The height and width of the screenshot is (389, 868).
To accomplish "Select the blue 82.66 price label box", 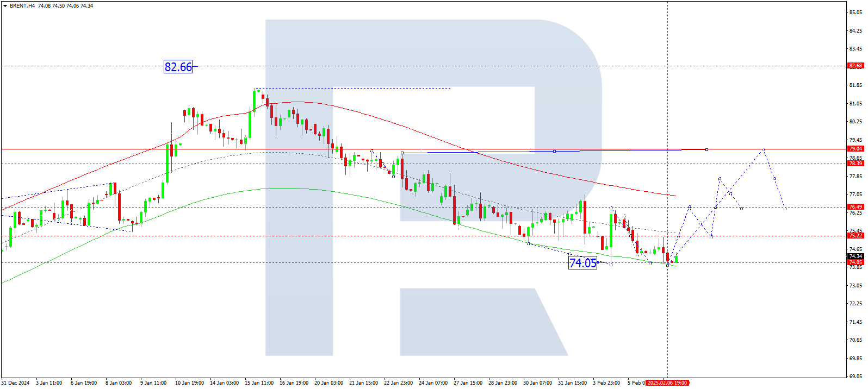I will [178, 67].
